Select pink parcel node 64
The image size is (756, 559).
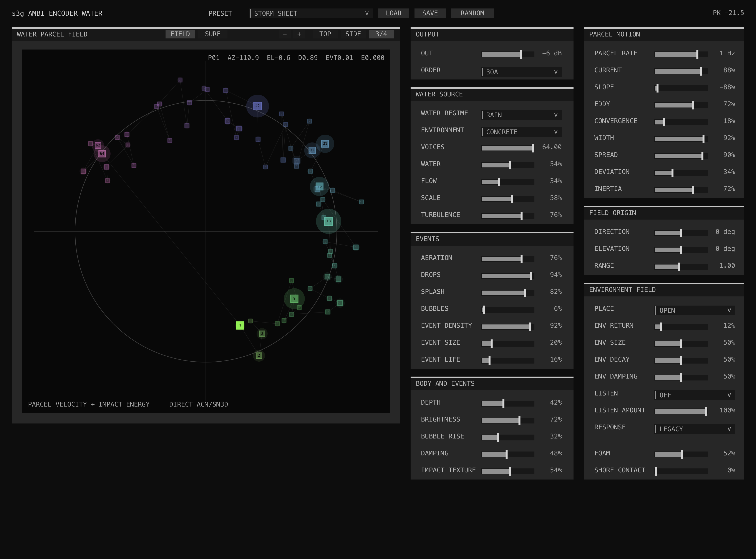point(102,154)
